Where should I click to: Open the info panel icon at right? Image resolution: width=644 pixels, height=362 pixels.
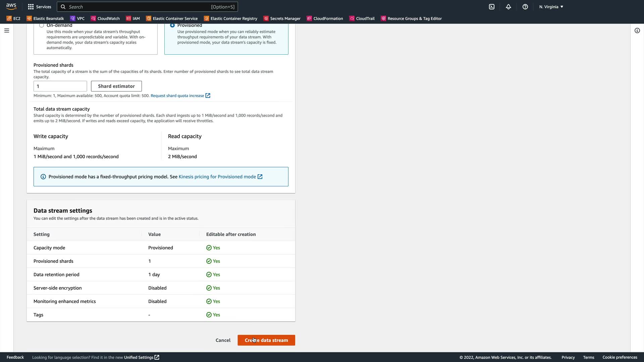pos(637,31)
